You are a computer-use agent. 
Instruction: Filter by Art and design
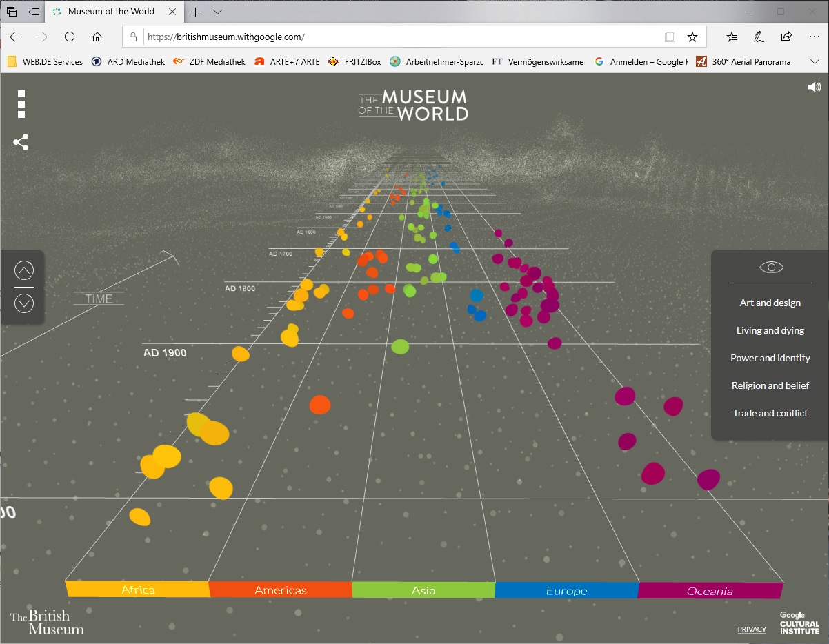tap(770, 303)
